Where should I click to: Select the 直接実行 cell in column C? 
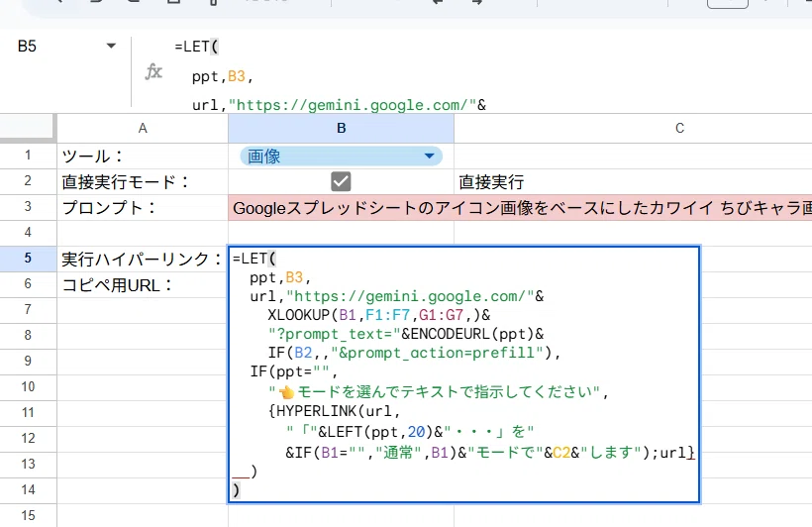[x=633, y=181]
